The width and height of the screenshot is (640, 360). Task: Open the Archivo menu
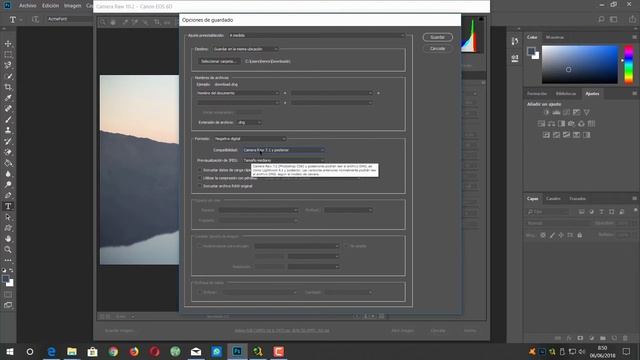(x=28, y=6)
